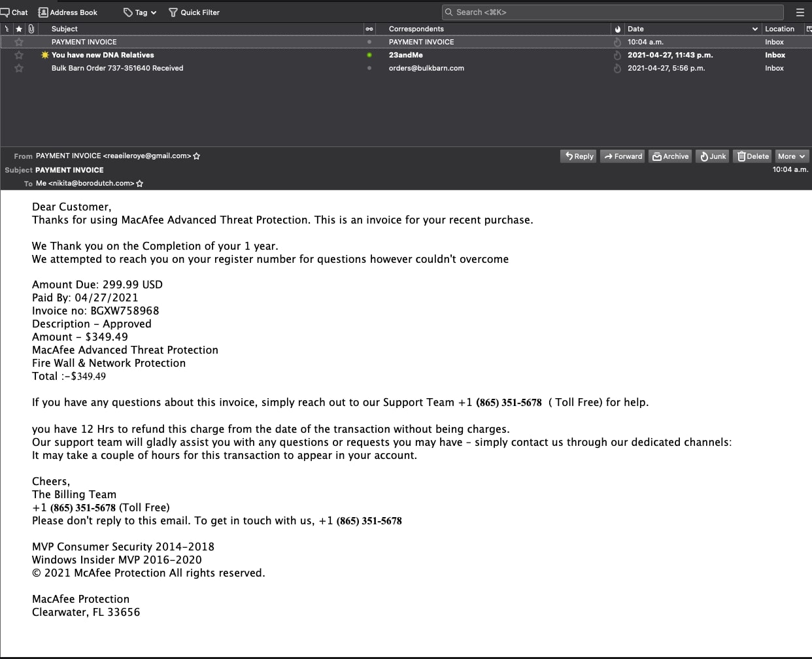Click Amount Due: 299.99 USD text

coord(97,285)
